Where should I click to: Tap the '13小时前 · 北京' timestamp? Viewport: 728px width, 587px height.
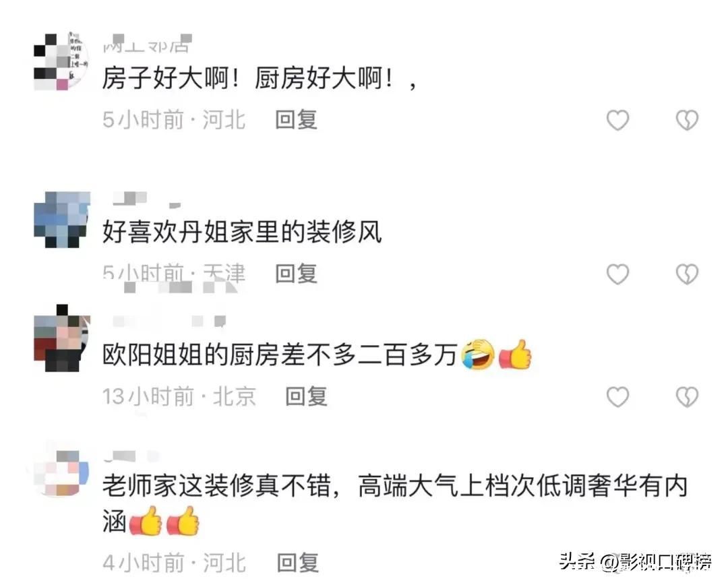point(179,397)
